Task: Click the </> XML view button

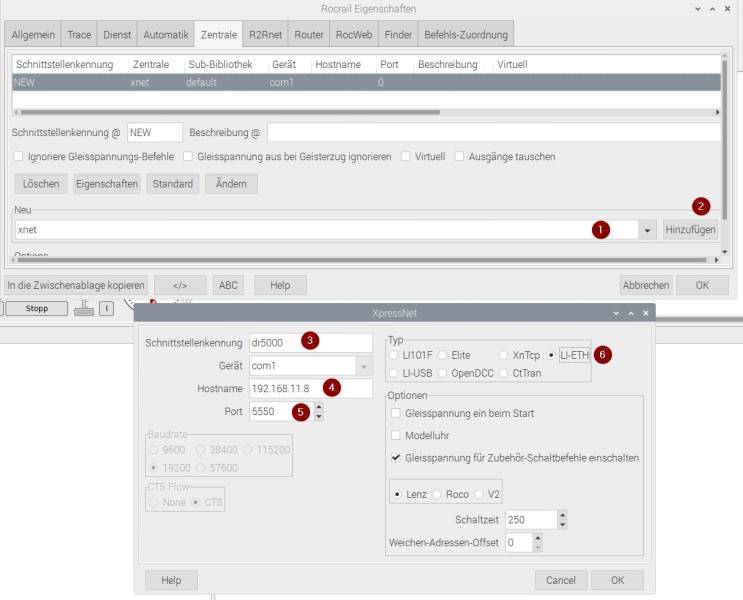Action: tap(180, 285)
